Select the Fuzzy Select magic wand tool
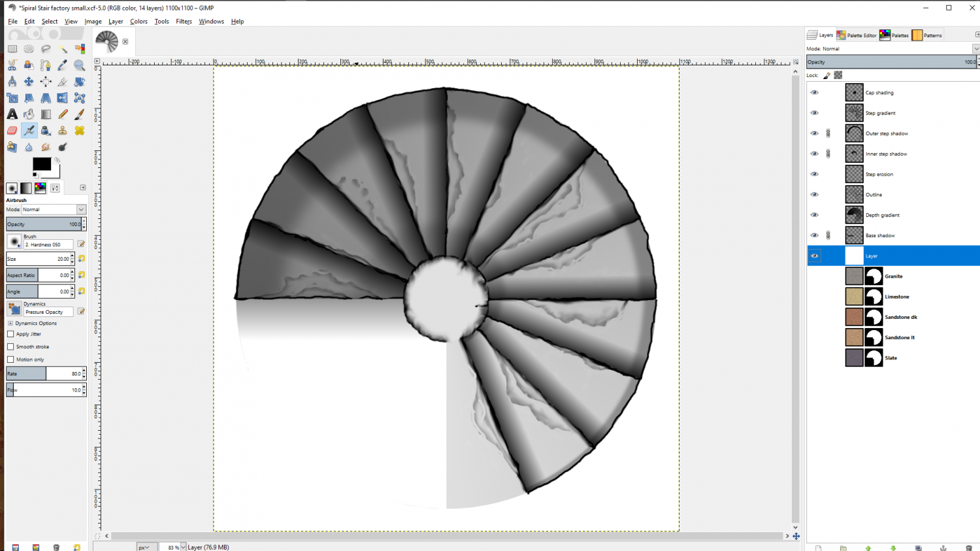 tap(63, 48)
